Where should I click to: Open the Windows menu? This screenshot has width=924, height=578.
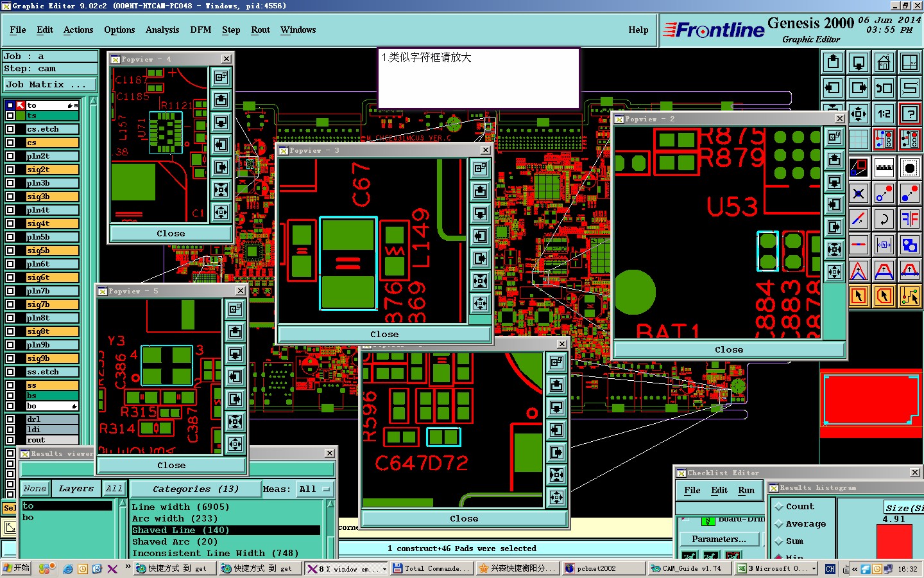tap(298, 30)
